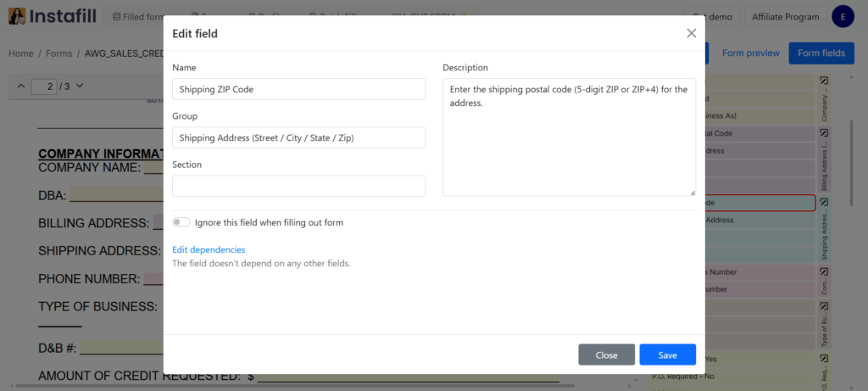This screenshot has width=868, height=391.
Task: Click the Instafill logo icon
Action: [16, 16]
